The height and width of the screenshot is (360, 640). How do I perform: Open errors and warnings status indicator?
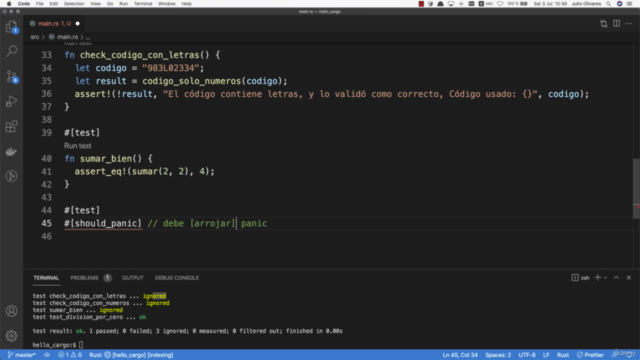click(70, 355)
